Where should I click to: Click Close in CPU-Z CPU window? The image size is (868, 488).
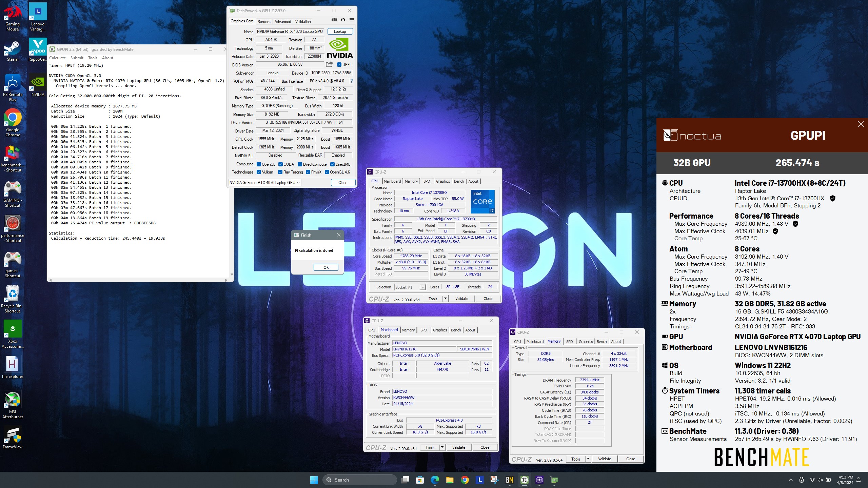[x=488, y=299]
